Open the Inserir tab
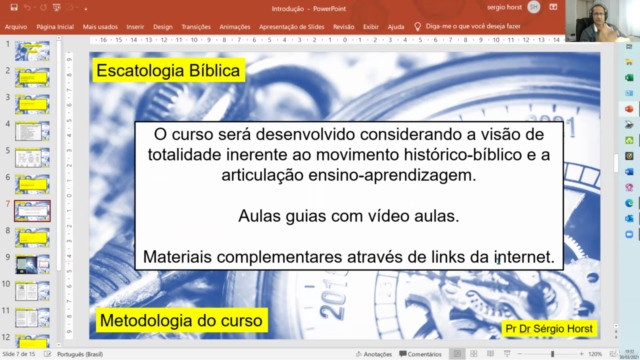This screenshot has width=640, height=360. click(x=135, y=27)
